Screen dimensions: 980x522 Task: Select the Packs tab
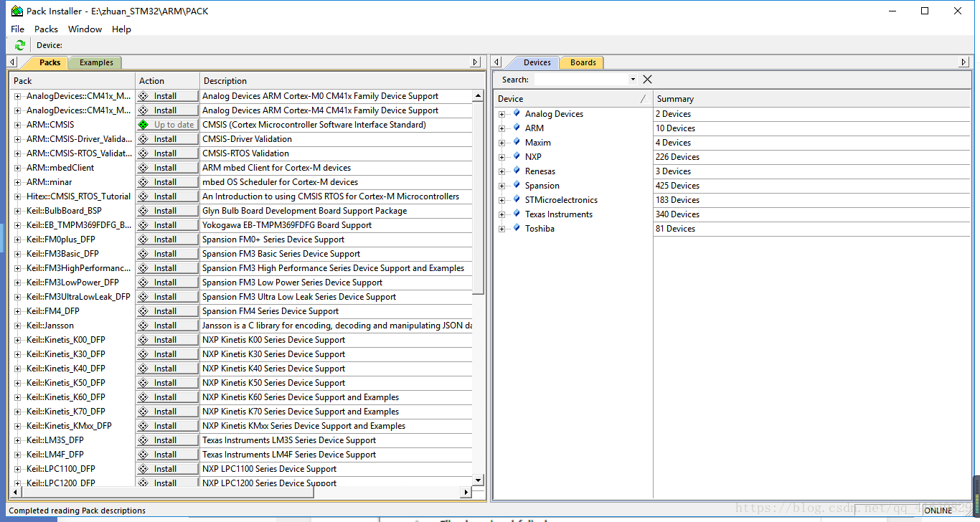click(50, 62)
